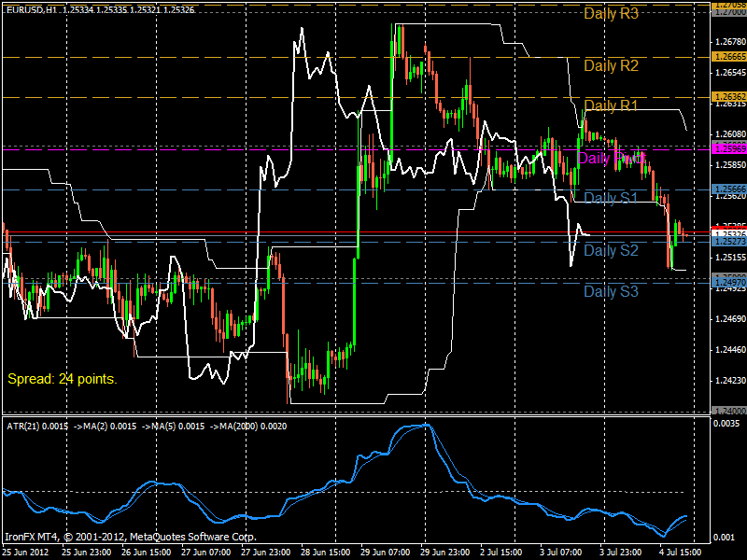Click the yellow Spread: 24 points text
The image size is (747, 560).
62,379
